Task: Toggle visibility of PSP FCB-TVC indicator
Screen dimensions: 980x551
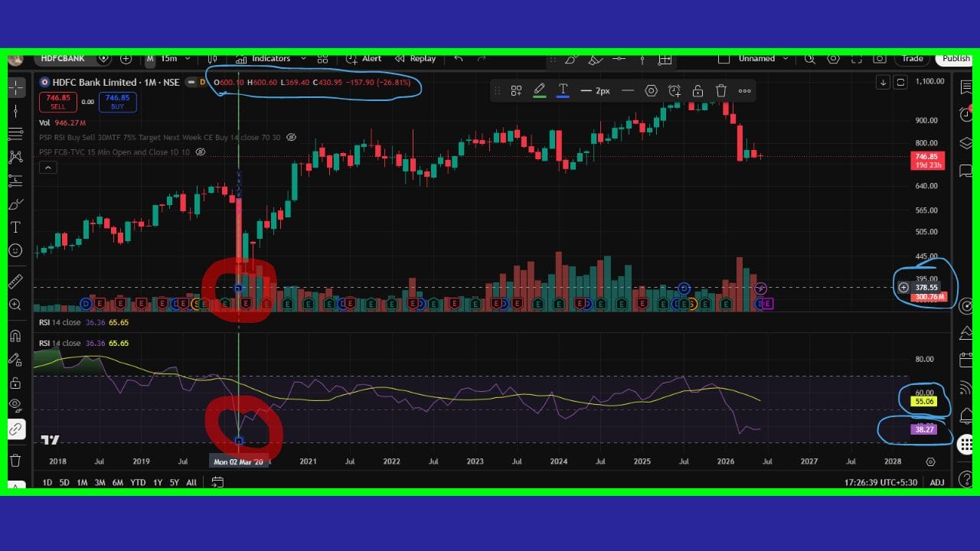Action: coord(201,152)
